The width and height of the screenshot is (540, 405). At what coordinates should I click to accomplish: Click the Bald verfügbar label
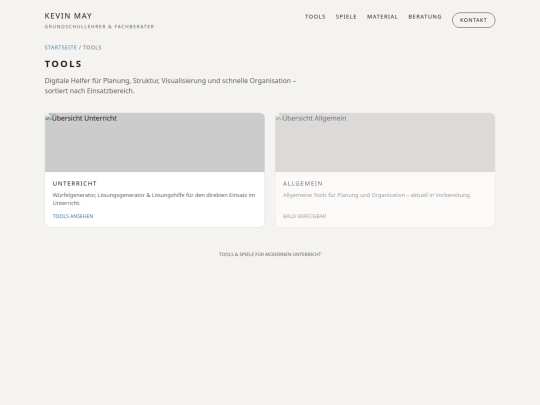pos(304,216)
